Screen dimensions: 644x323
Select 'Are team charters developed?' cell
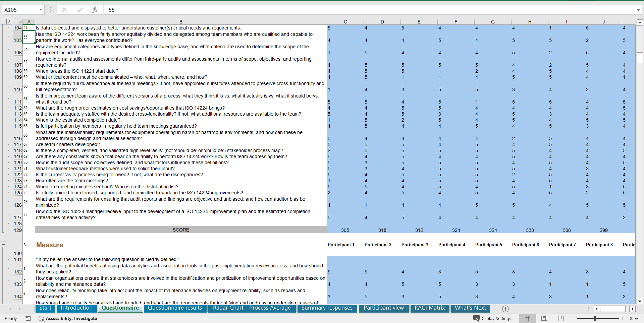(181, 144)
